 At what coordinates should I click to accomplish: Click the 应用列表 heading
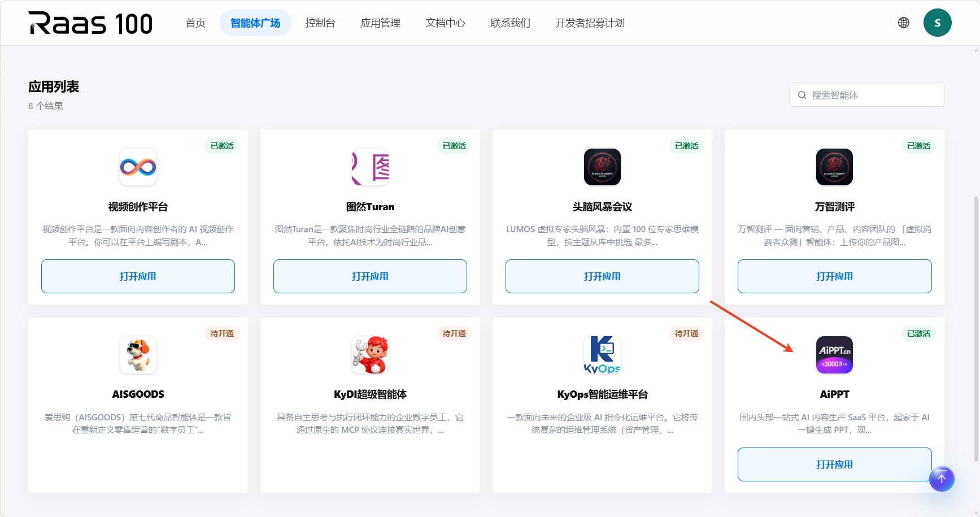click(54, 86)
